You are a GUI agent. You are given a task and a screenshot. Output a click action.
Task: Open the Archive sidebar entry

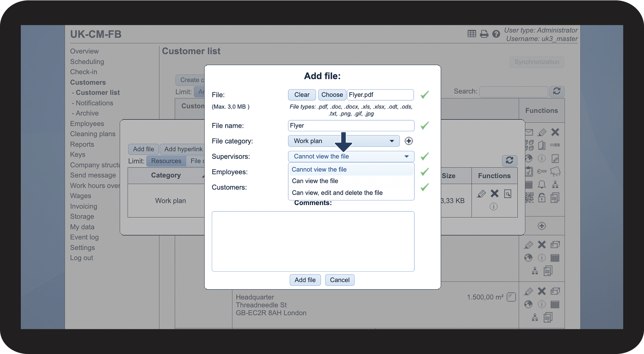(87, 113)
